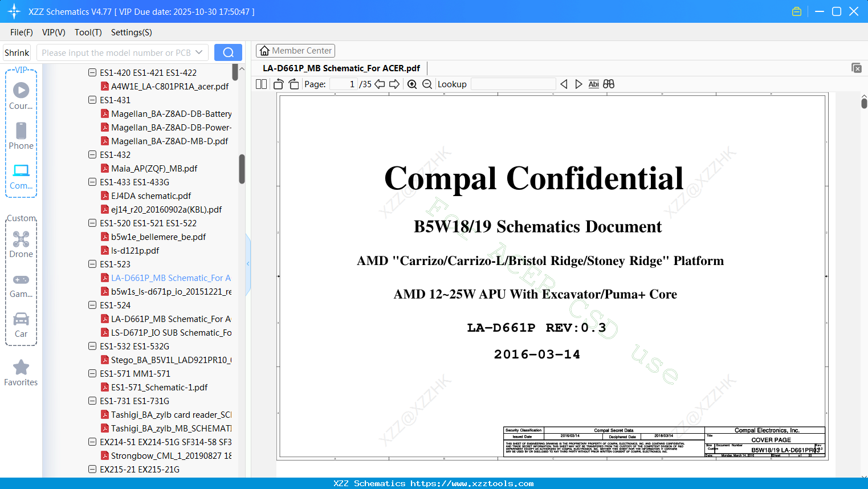
Task: Collapse the EX215-21 EX215-21G node
Action: click(92, 469)
